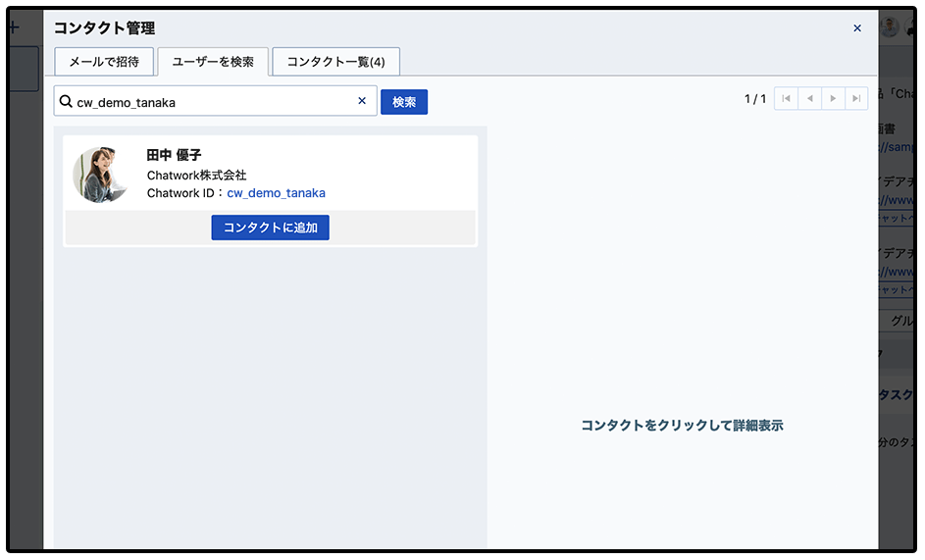
Task: Click コンタクトに追加 button
Action: click(271, 228)
